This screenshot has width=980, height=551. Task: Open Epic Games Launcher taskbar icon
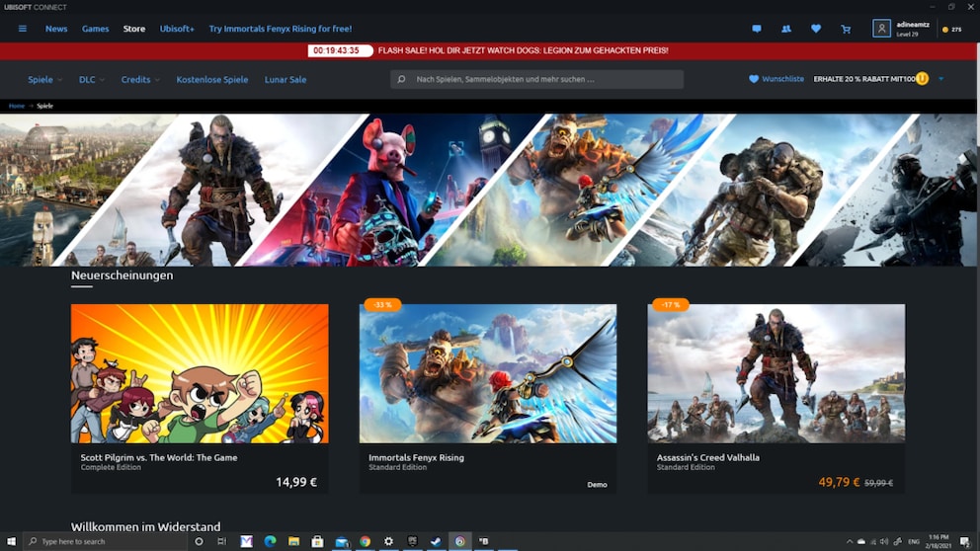pyautogui.click(x=413, y=541)
